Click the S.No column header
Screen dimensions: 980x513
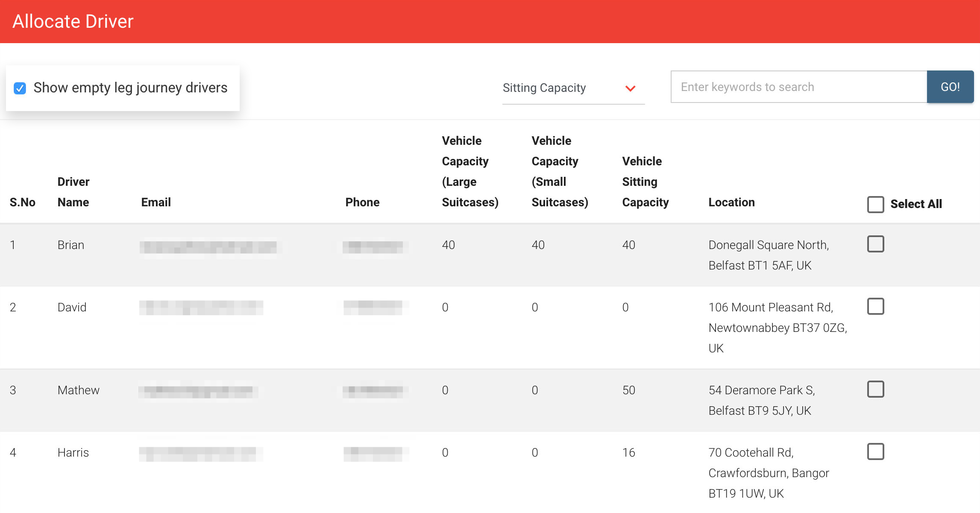click(x=23, y=202)
